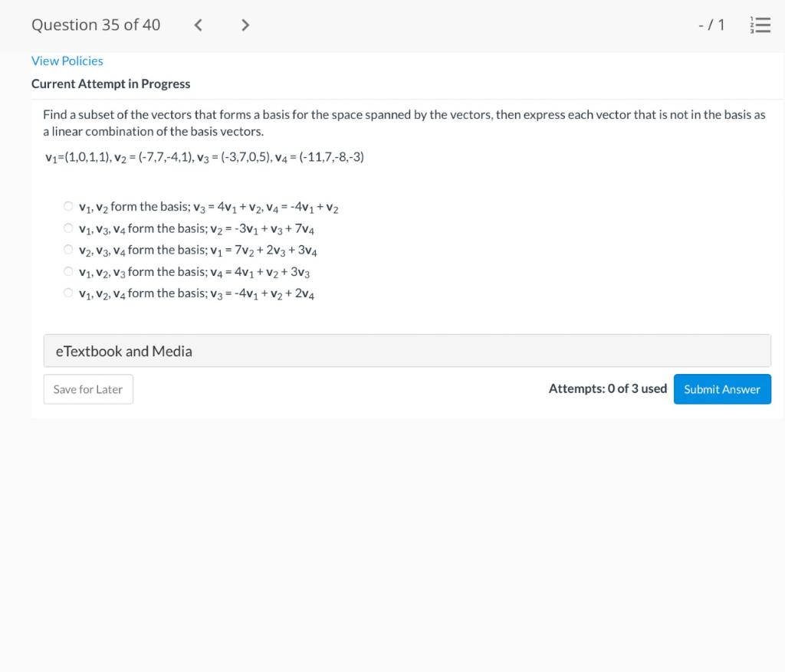
Task: Click the eTextbook and Media label text
Action: tap(123, 350)
